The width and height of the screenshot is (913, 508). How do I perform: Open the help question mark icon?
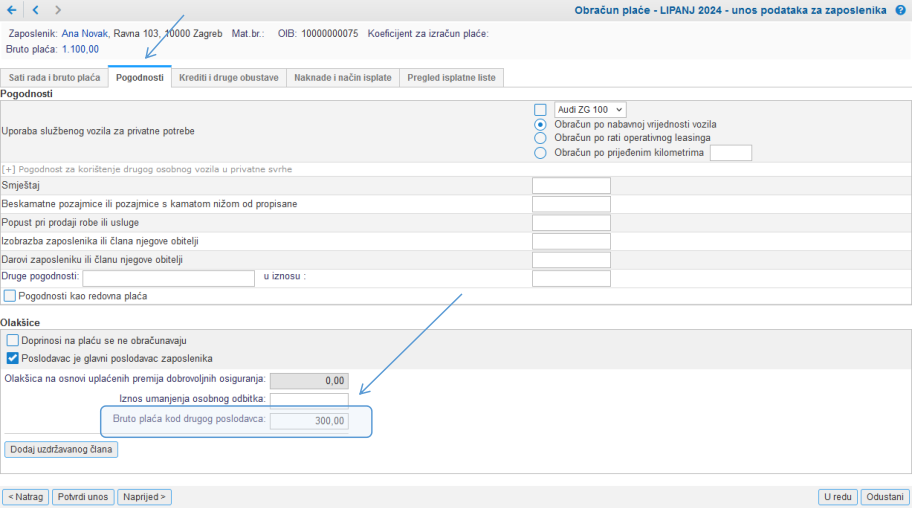click(900, 10)
